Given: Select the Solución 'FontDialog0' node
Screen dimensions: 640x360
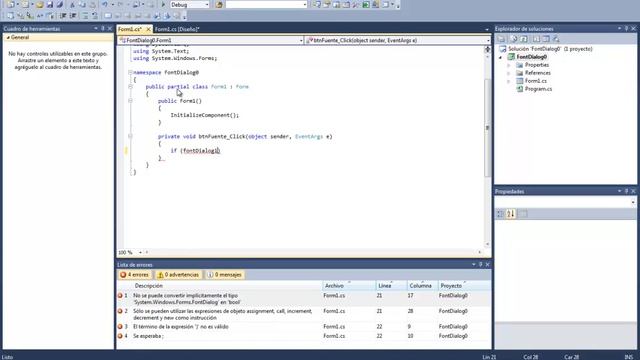Looking at the screenshot, I should [x=546, y=49].
